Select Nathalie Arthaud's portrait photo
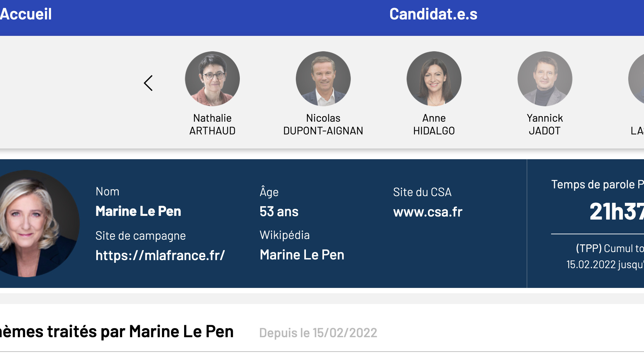The height and width of the screenshot is (362, 644). point(212,79)
